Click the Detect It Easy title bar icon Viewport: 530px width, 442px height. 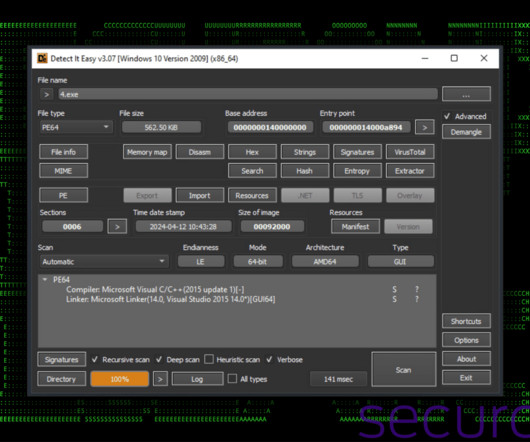click(42, 58)
